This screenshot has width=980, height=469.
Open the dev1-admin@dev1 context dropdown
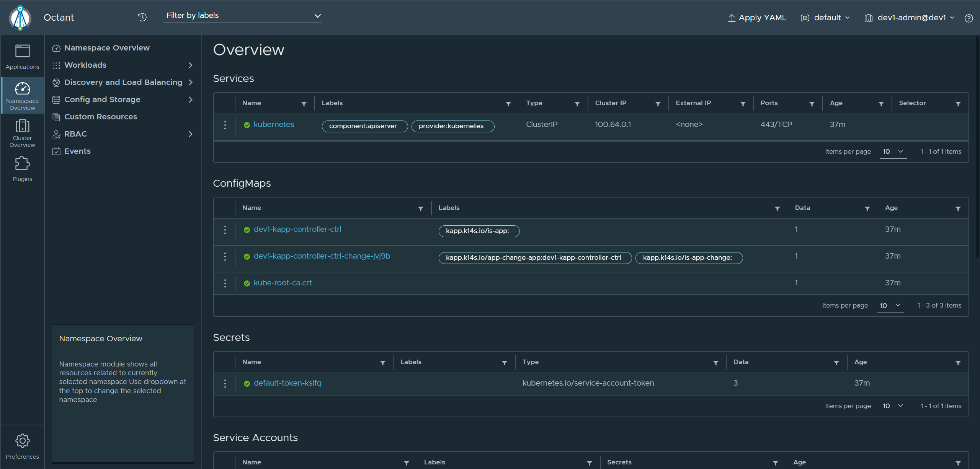coord(910,18)
